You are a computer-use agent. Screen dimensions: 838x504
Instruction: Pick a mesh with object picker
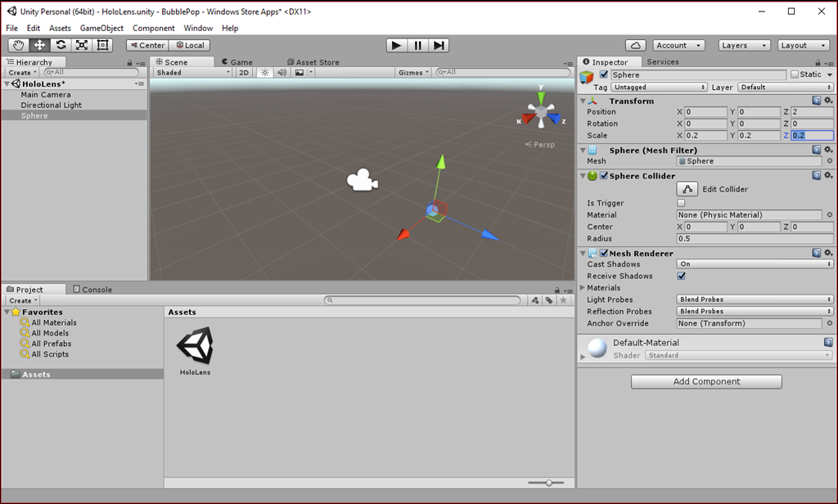[x=830, y=161]
